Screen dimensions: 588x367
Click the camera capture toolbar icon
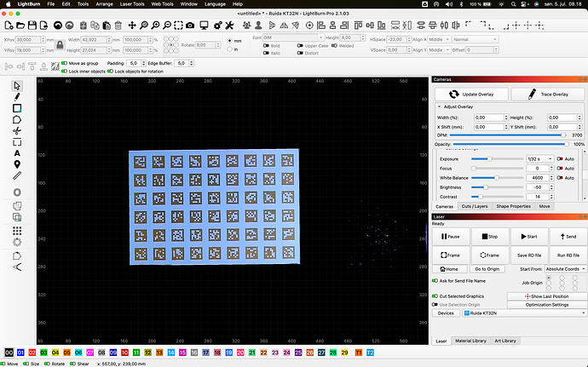point(190,26)
